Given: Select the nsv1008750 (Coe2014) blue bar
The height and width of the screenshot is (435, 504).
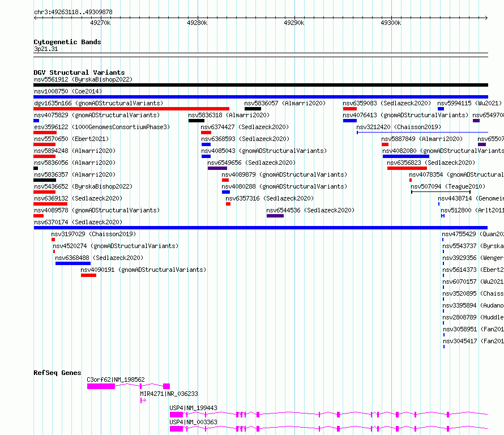Looking at the screenshot, I should point(260,97).
